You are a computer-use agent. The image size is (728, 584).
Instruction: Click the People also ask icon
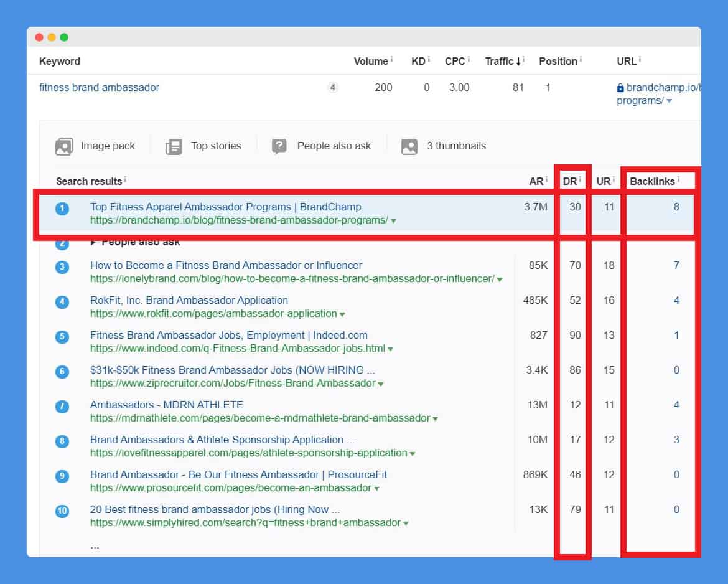279,146
